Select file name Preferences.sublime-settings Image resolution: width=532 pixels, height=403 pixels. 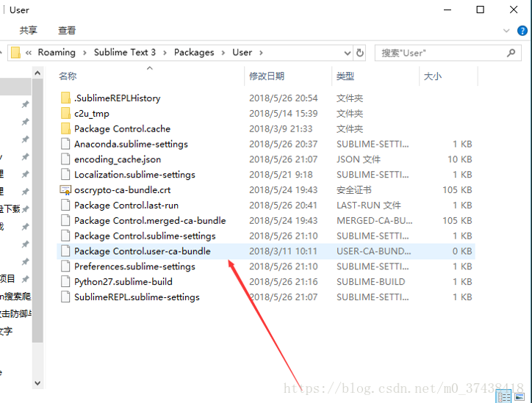tap(134, 266)
